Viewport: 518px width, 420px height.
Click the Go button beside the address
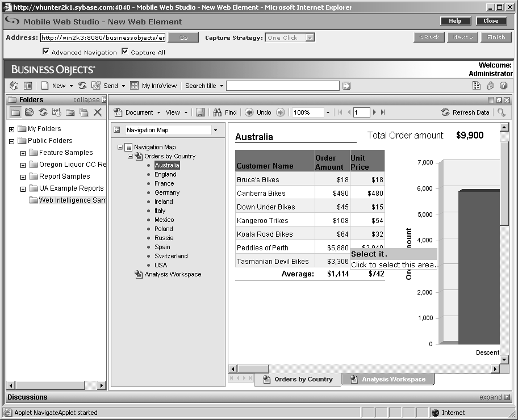coord(183,37)
